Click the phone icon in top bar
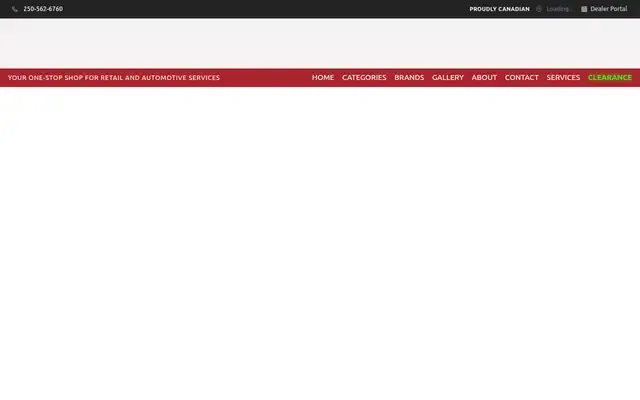 15,9
